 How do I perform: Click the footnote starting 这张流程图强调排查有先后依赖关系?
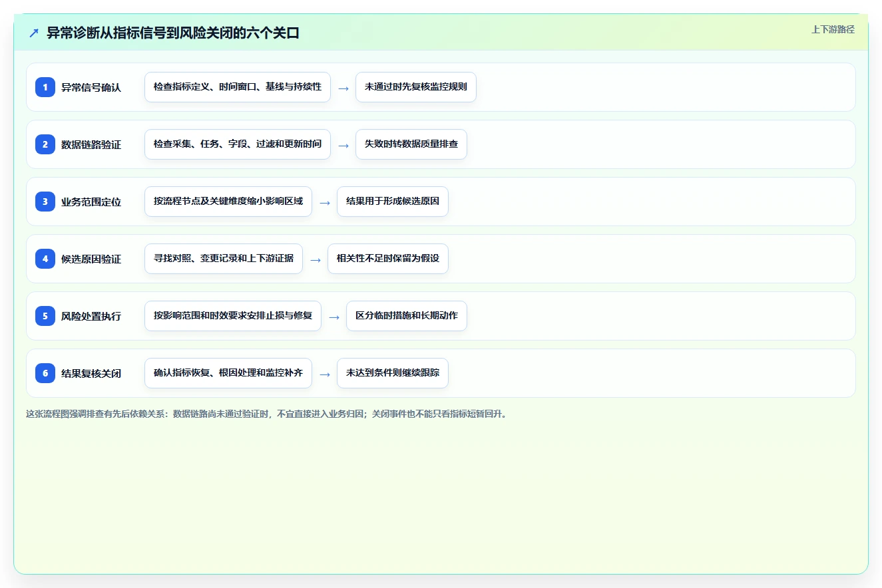coord(268,414)
